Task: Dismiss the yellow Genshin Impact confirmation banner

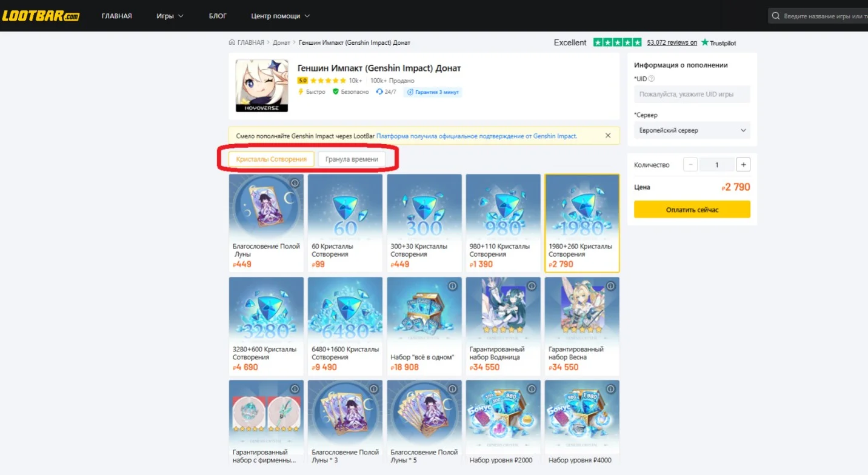Action: [608, 136]
